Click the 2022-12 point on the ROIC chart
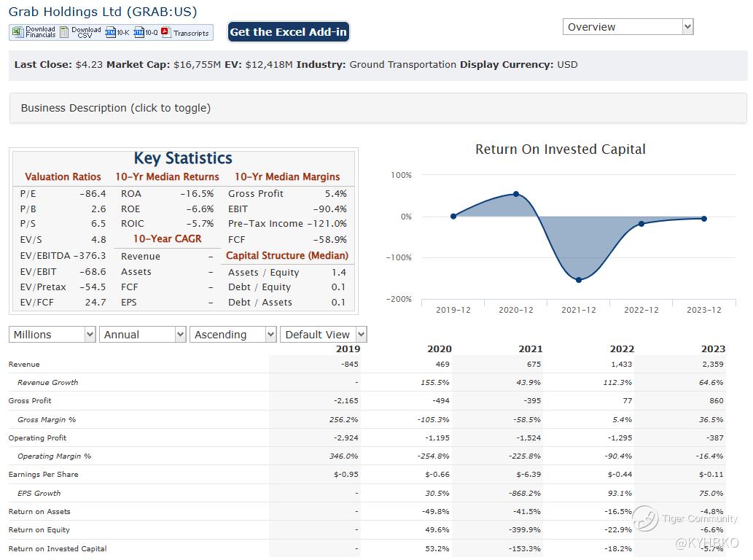 tap(641, 224)
